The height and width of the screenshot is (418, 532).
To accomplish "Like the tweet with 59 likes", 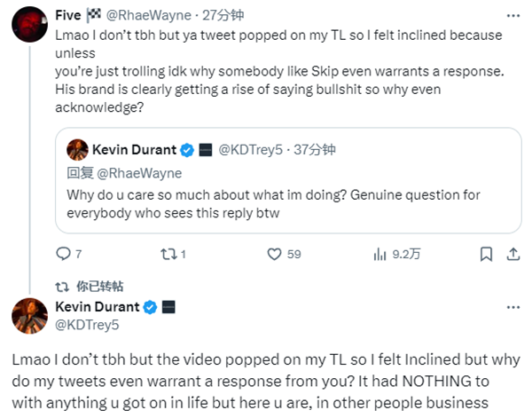I will pos(275,254).
